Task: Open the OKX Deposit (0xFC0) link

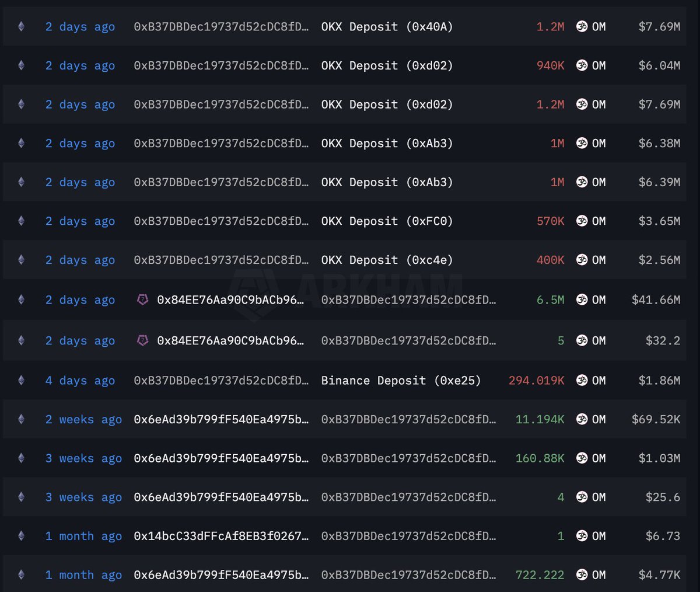Action: click(387, 221)
